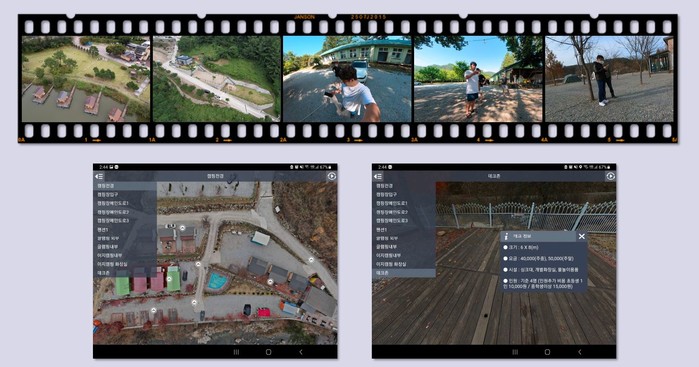Collapse the side menu on aerial map screen
Viewport: 699px width, 367px height.
99,177
